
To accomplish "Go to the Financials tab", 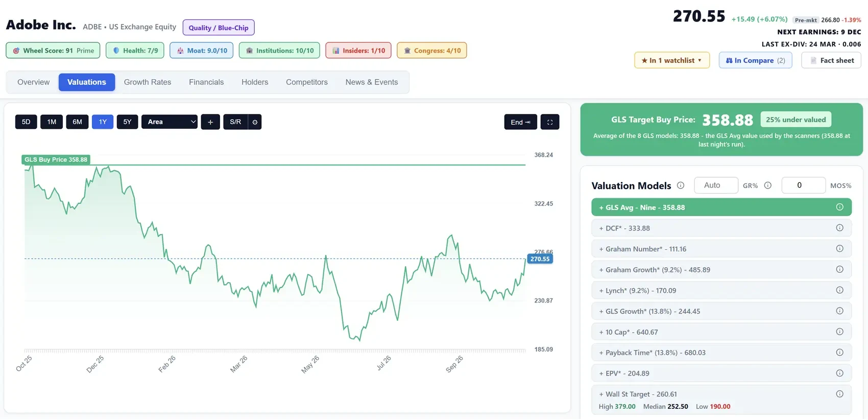I will click(206, 82).
